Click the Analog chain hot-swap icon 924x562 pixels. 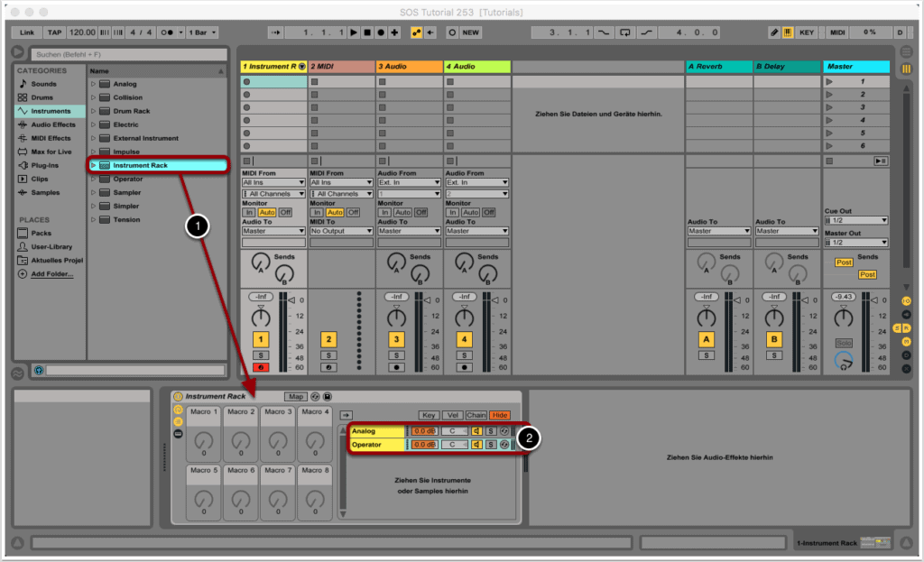point(504,431)
